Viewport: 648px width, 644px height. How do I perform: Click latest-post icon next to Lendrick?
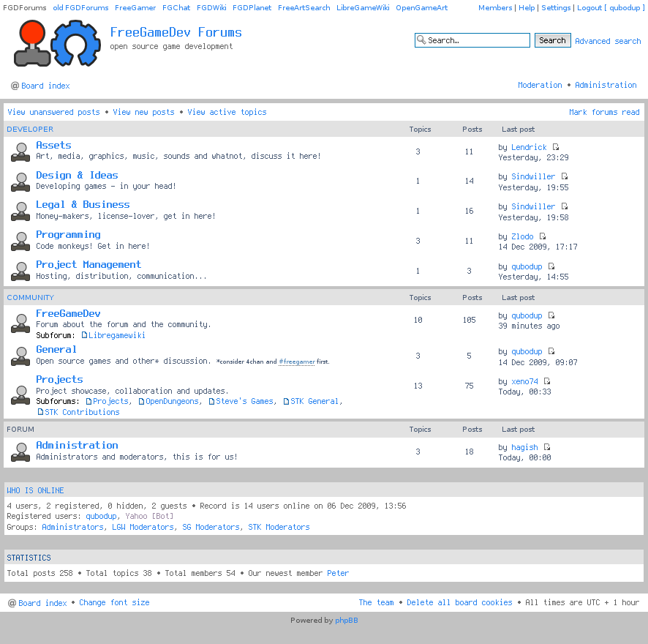556,148
